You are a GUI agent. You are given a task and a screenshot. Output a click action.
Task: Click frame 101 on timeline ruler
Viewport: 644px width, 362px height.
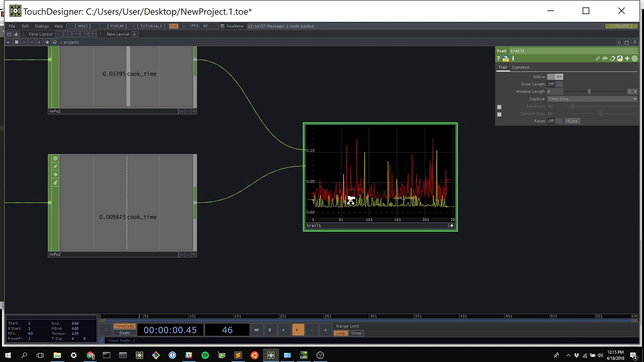(192, 316)
